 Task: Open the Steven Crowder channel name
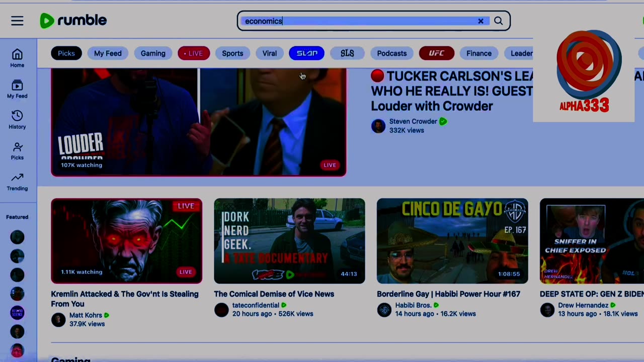point(413,121)
